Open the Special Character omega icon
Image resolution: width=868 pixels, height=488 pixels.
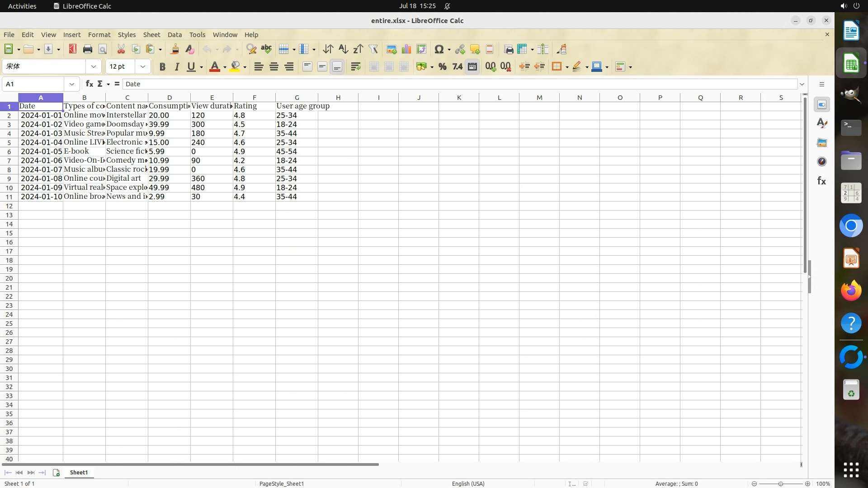pos(439,49)
